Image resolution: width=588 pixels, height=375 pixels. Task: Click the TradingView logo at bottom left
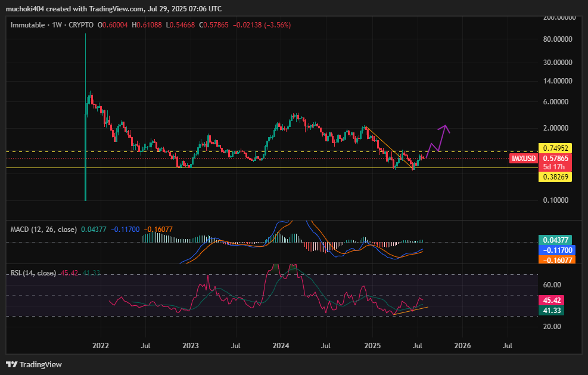(34, 364)
